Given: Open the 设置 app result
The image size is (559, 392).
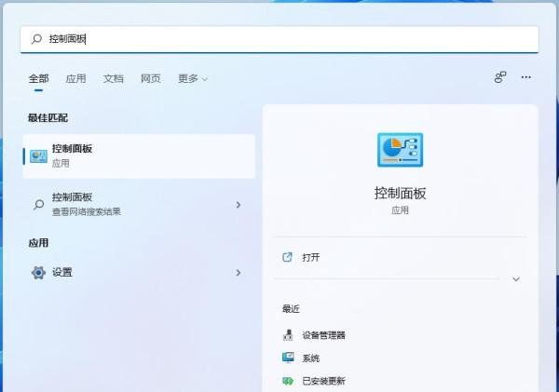Looking at the screenshot, I should [139, 273].
